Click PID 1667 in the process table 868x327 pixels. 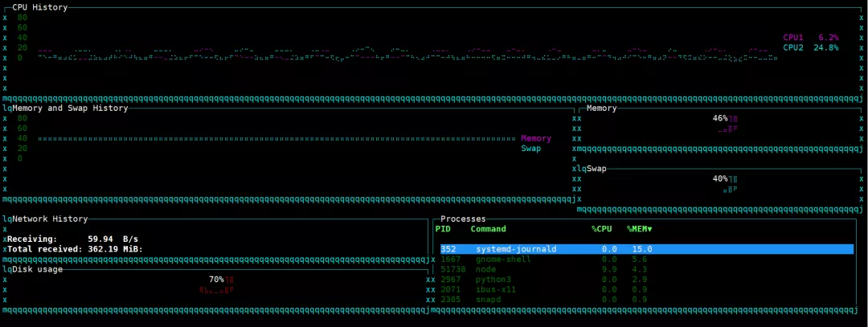point(451,259)
